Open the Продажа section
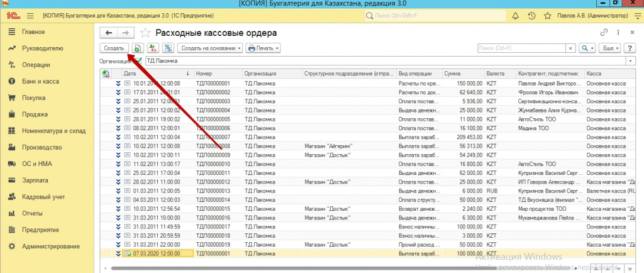Viewport: 644px width, 273px height. pyautogui.click(x=35, y=114)
